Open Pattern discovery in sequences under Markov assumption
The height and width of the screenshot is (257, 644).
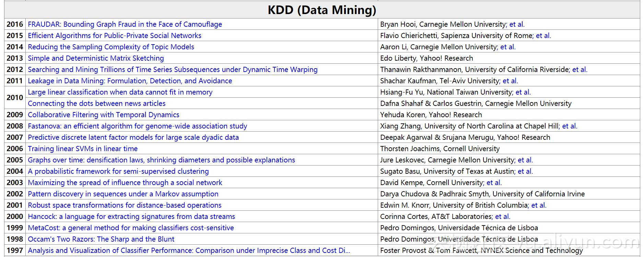click(123, 194)
